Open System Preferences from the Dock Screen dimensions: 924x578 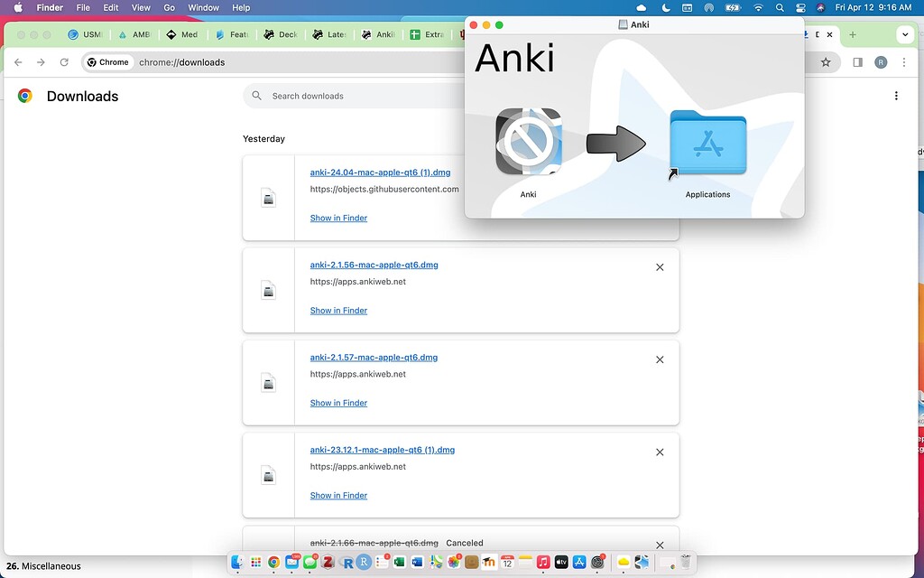(x=597, y=562)
